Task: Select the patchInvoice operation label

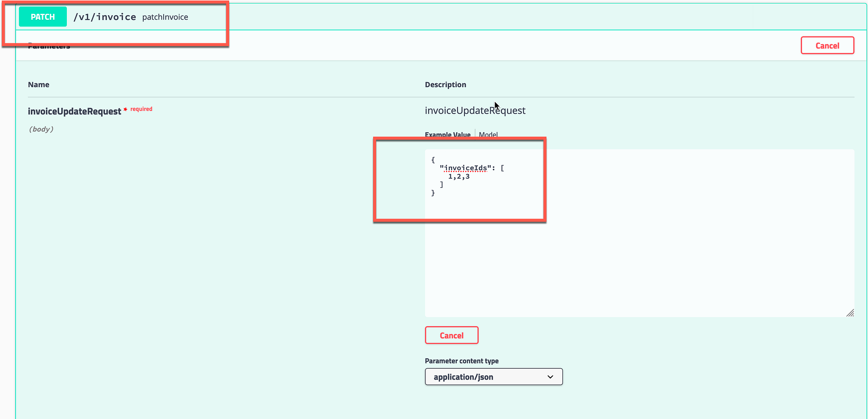Action: tap(165, 17)
